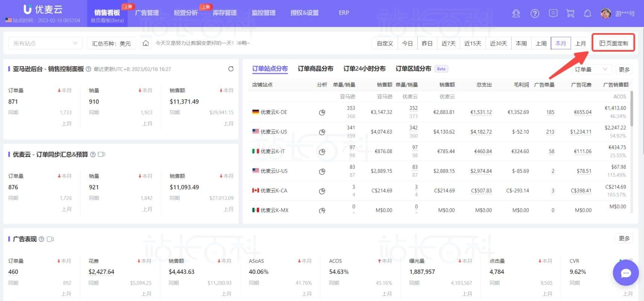The image size is (644, 301).
Task: Select the 本周 date range
Action: coord(521,43)
